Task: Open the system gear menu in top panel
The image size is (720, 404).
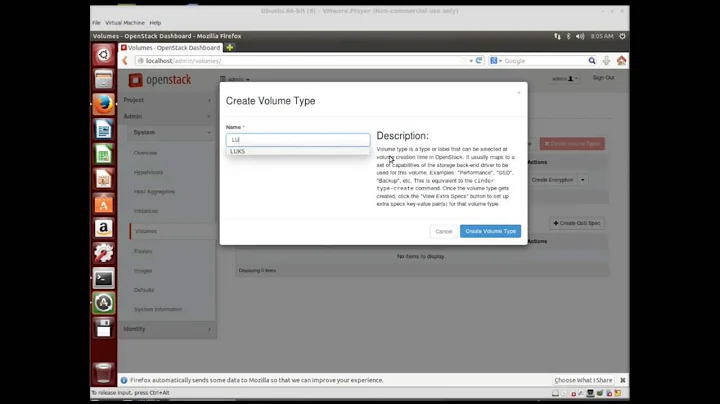Action: click(622, 36)
